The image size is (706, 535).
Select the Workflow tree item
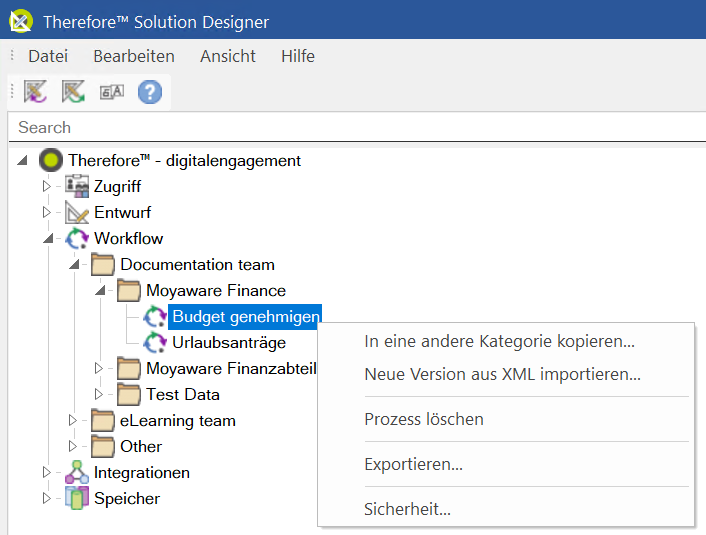[128, 238]
